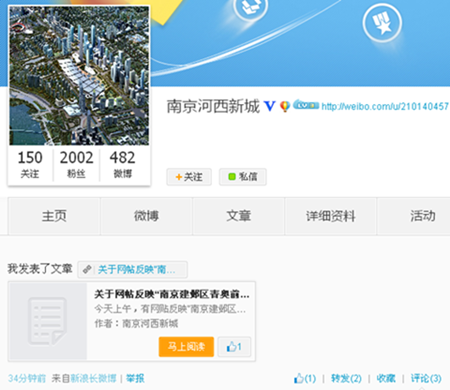The image size is (450, 390).
Task: Select the 文章 tab
Action: tap(239, 216)
